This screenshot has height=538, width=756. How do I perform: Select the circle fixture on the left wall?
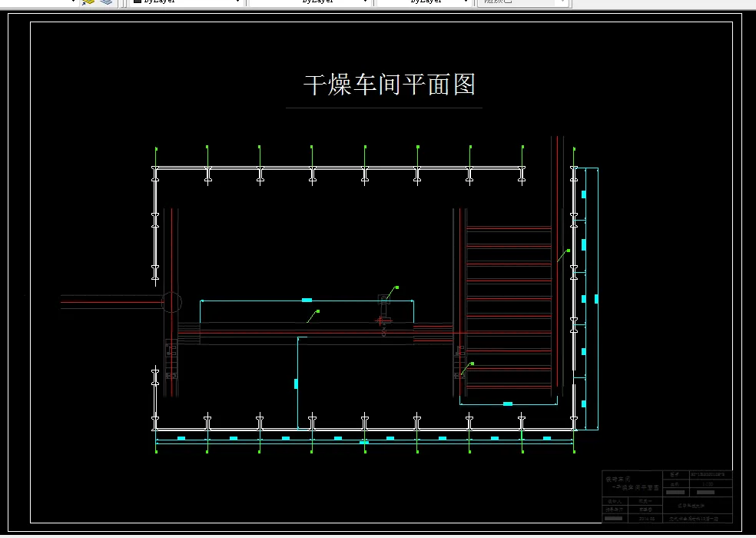tap(171, 303)
